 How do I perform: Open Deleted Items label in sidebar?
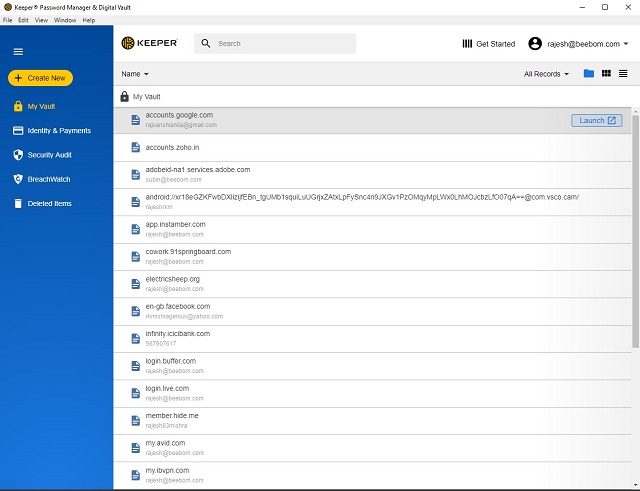[49, 203]
